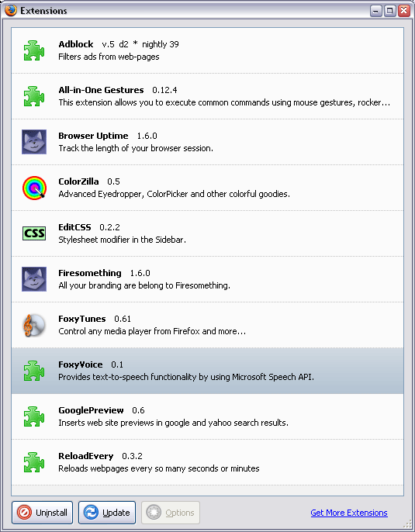Select the GooglePreview description text row
This screenshot has height=532, width=415.
[174, 423]
